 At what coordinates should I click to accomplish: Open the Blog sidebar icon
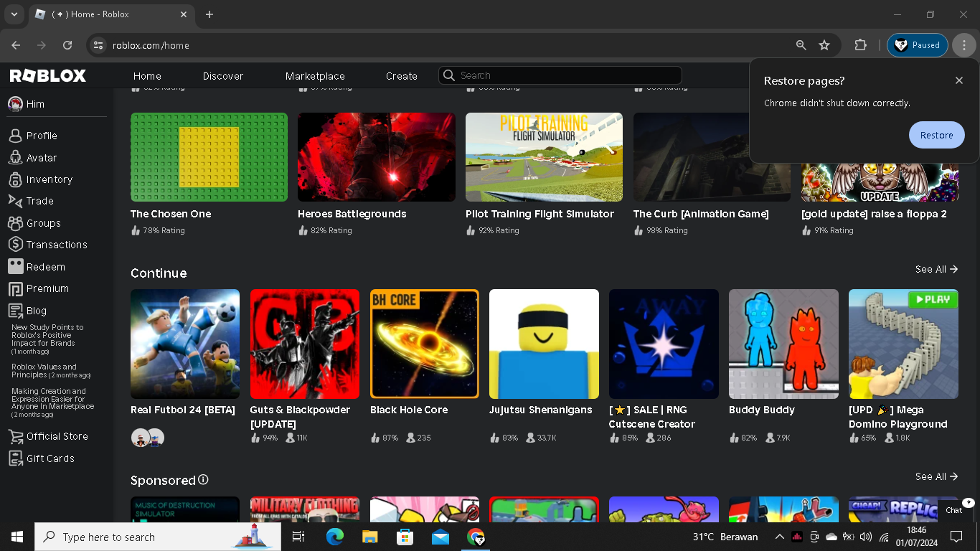pyautogui.click(x=15, y=311)
